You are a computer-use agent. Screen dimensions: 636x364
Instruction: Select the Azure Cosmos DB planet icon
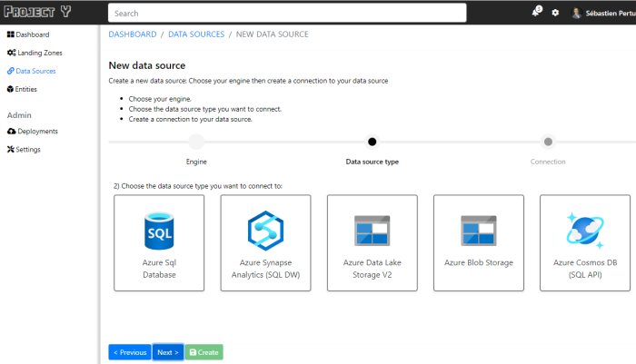pos(585,231)
